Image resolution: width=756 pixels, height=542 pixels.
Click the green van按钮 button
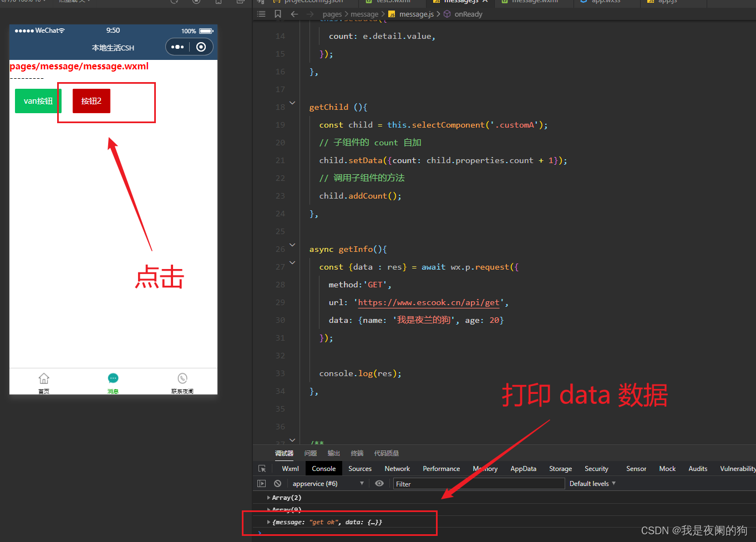pyautogui.click(x=38, y=101)
